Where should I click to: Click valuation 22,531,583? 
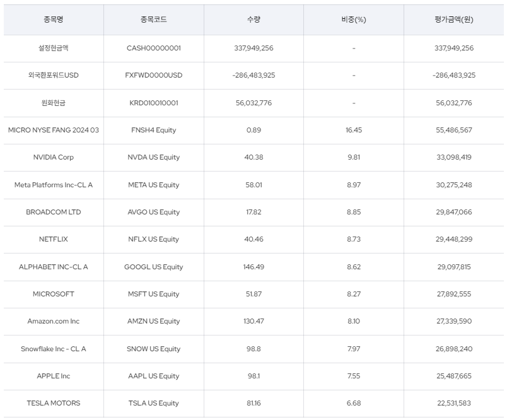(454, 404)
